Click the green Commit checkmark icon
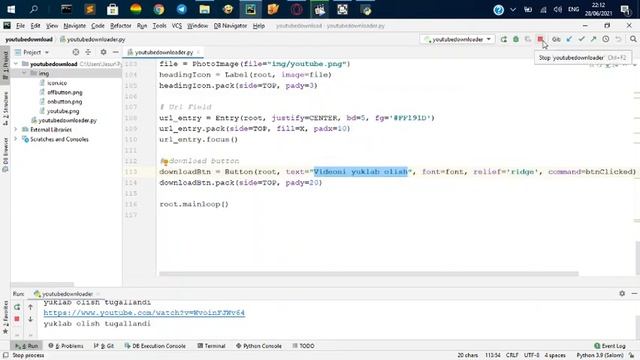The height and width of the screenshot is (360, 640). pos(581,39)
